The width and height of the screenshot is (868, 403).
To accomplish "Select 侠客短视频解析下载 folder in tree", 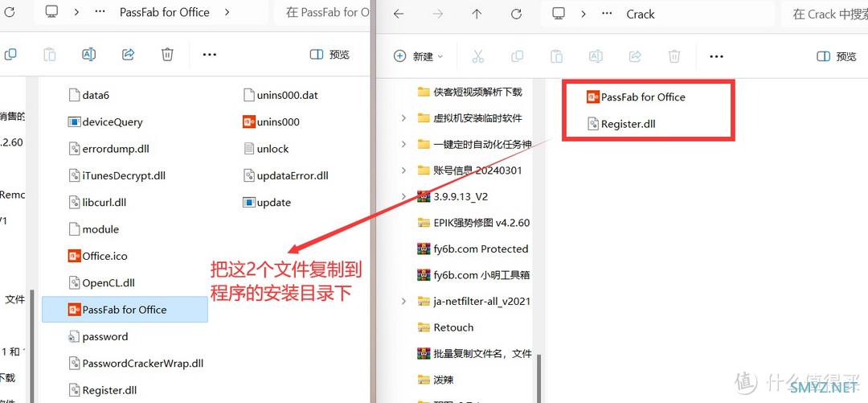I will 470,92.
